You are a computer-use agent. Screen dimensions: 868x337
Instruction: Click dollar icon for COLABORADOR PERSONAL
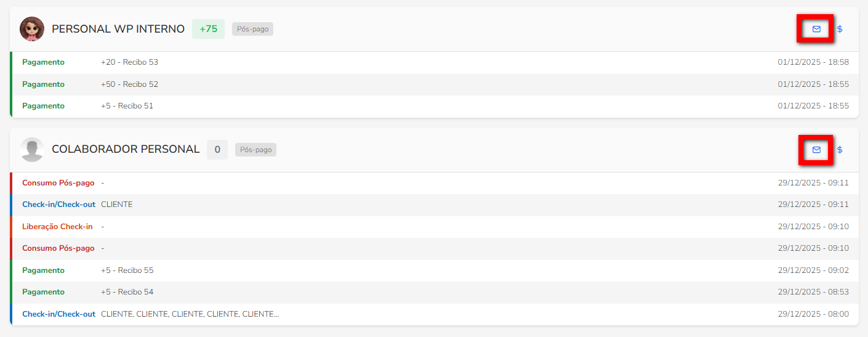(840, 150)
